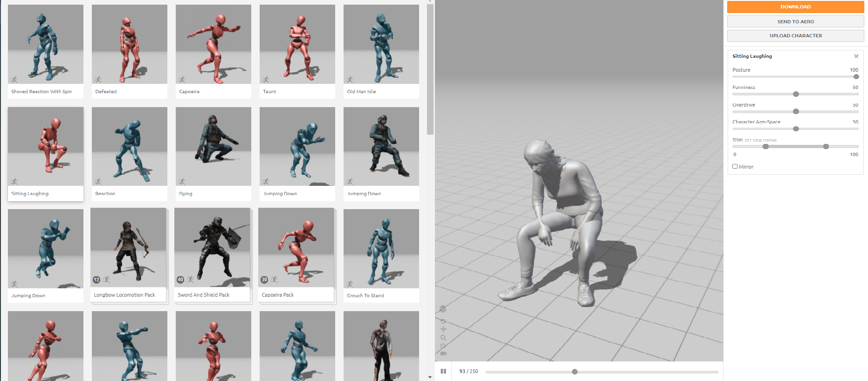Click the UPLOAD CHARACTER button

click(x=795, y=36)
